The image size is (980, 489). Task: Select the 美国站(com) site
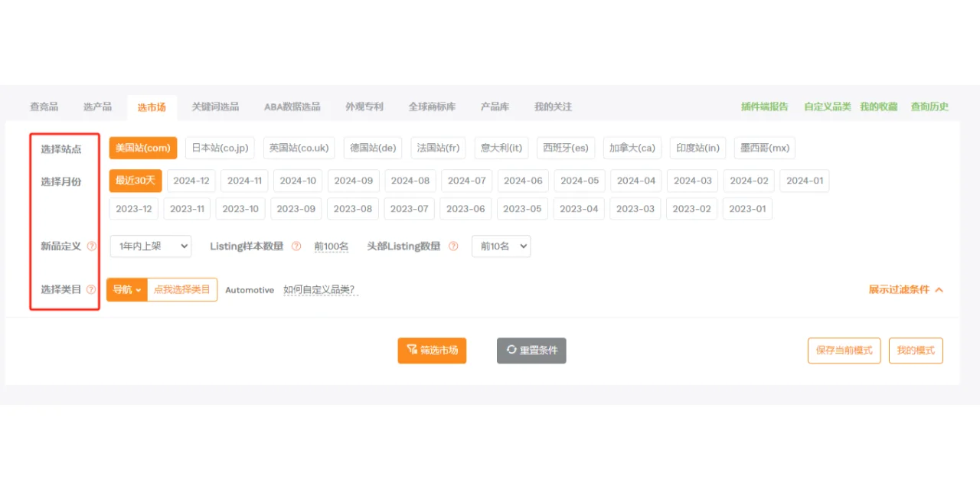(143, 148)
